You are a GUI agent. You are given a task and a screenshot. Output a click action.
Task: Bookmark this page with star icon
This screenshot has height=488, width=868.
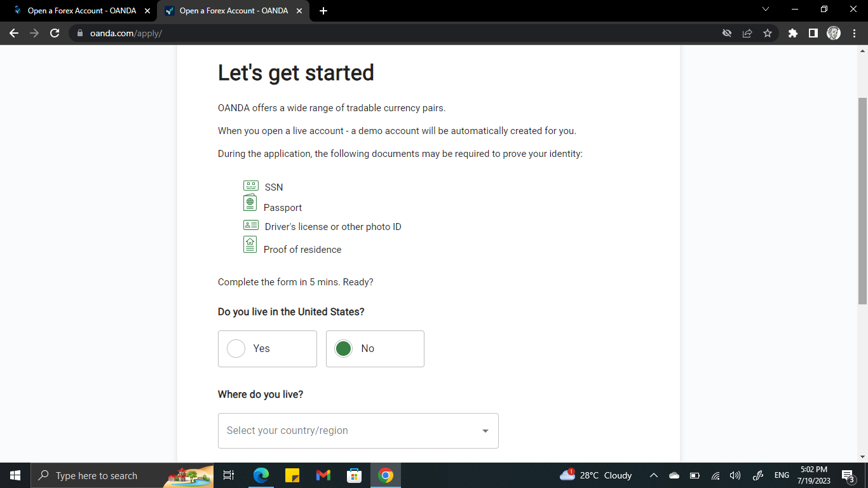768,33
